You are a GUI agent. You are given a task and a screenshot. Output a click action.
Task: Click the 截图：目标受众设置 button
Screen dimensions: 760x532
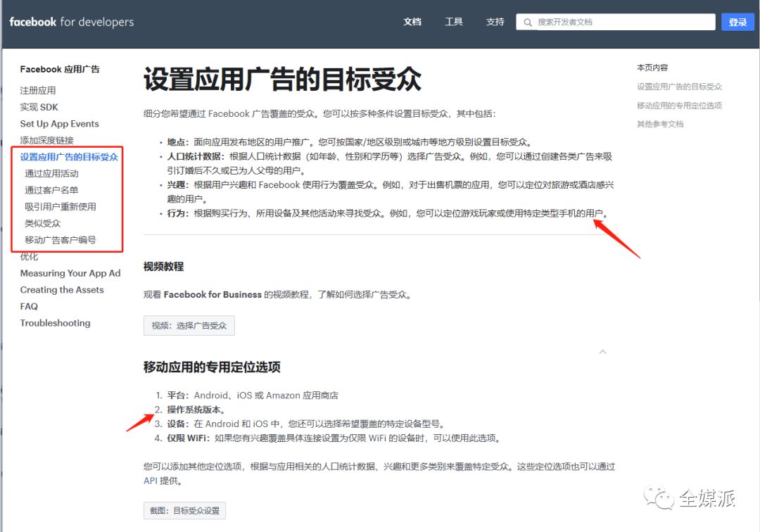184,511
